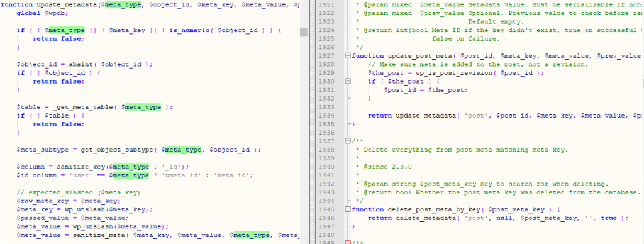
Task: Click '$the_post' on the assignment line 1929
Action: click(x=384, y=73)
